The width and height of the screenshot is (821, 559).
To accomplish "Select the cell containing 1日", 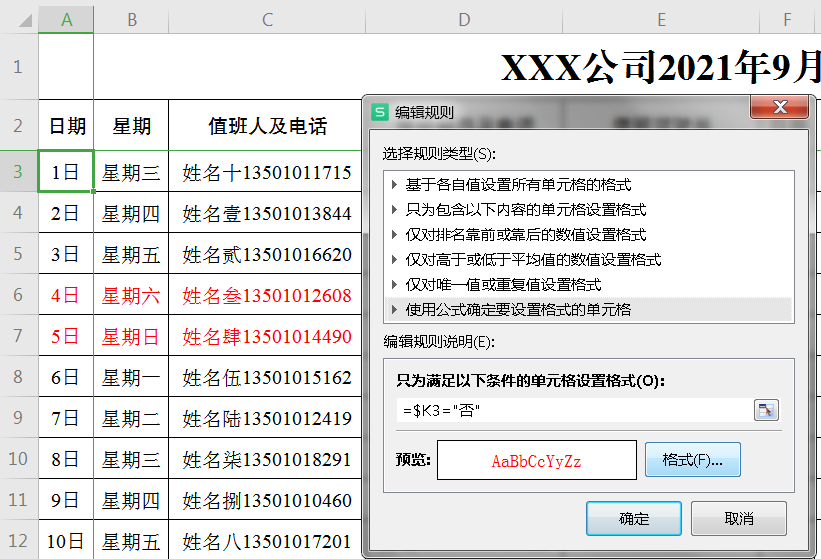I will [x=66, y=172].
